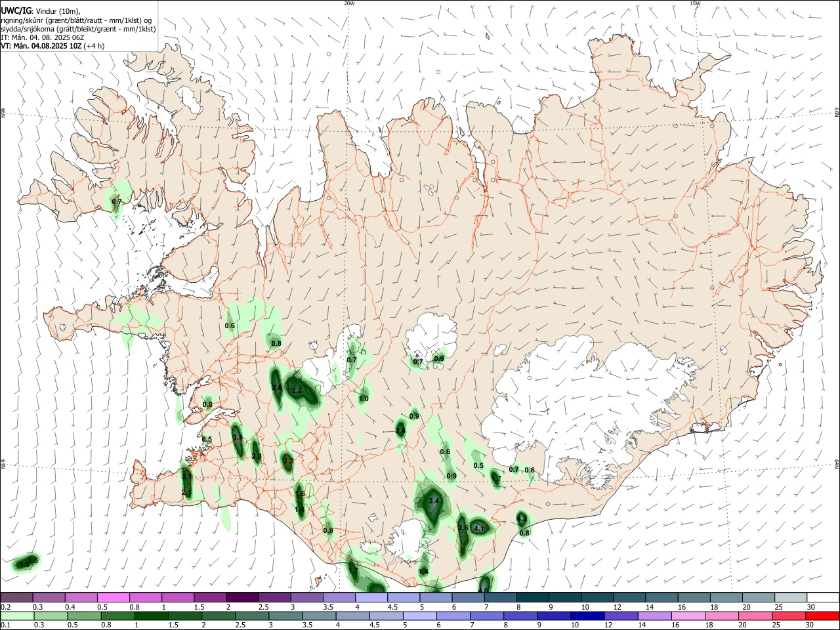Pick top-row swatch between 16 and 18
Viewport: 840px width, 630px height.
[694, 597]
